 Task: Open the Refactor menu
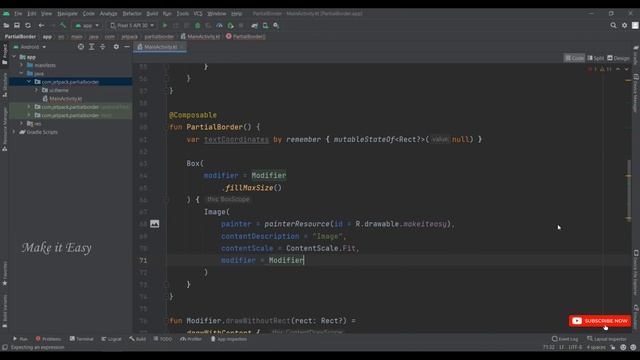pos(132,13)
